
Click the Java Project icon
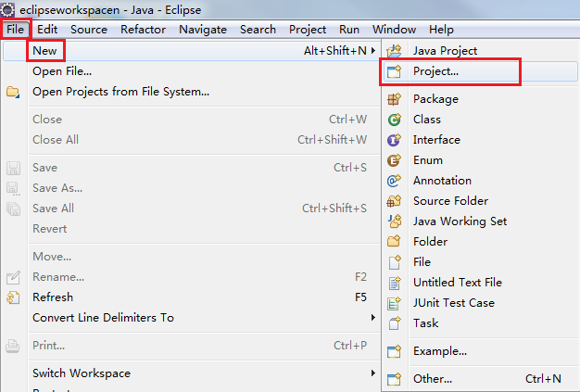coord(394,51)
